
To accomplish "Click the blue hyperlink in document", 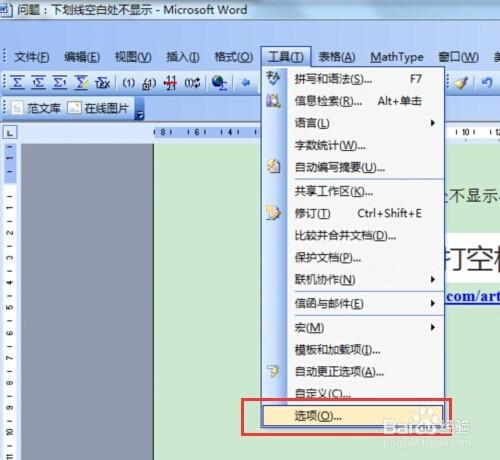I will [473, 296].
